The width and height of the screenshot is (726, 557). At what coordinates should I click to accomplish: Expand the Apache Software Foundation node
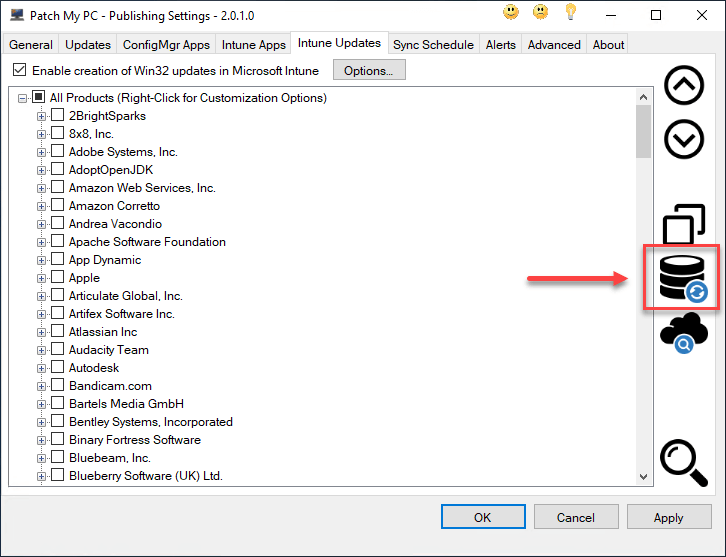[41, 243]
